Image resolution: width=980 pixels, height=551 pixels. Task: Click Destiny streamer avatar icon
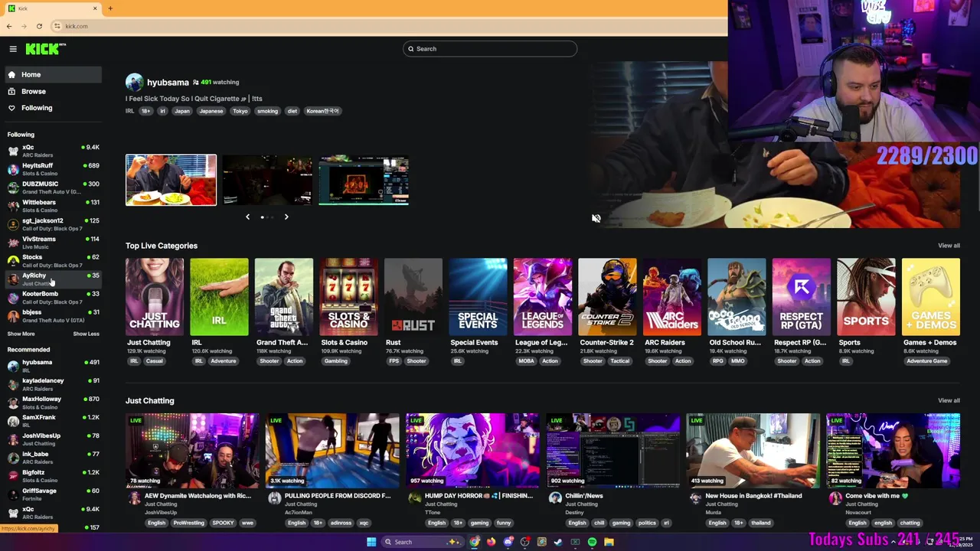point(555,497)
